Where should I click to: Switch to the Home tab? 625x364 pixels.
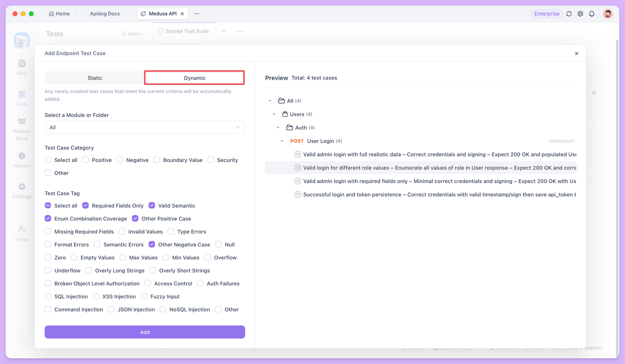pos(59,14)
